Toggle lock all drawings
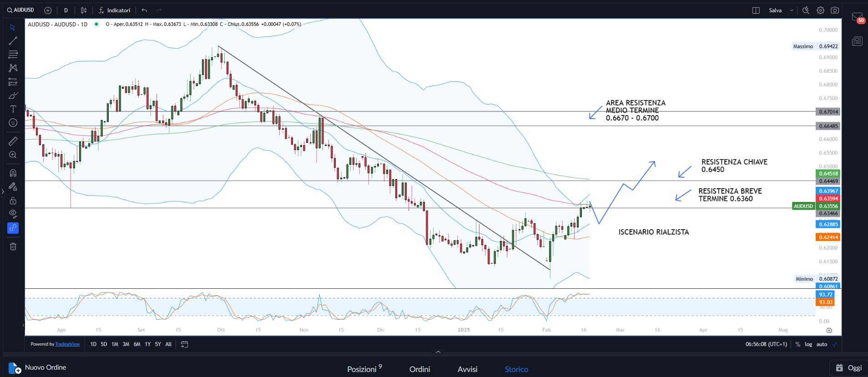This screenshot has width=868, height=377. click(x=13, y=201)
